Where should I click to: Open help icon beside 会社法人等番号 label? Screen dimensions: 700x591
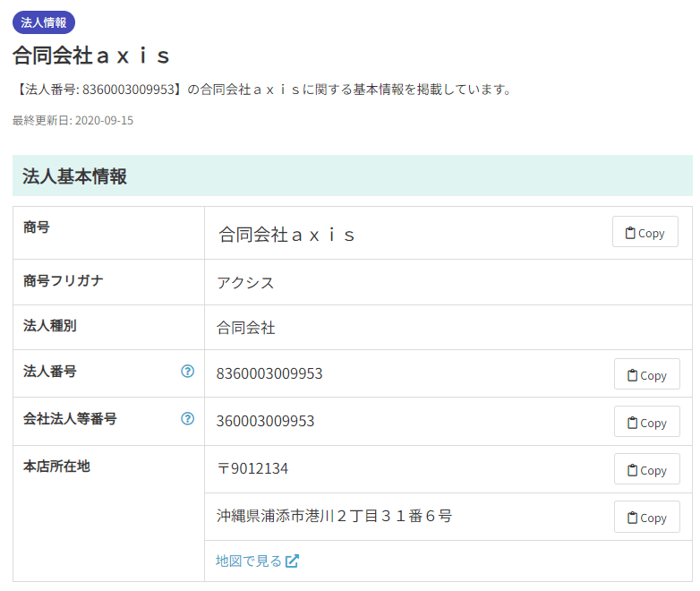pos(187,418)
